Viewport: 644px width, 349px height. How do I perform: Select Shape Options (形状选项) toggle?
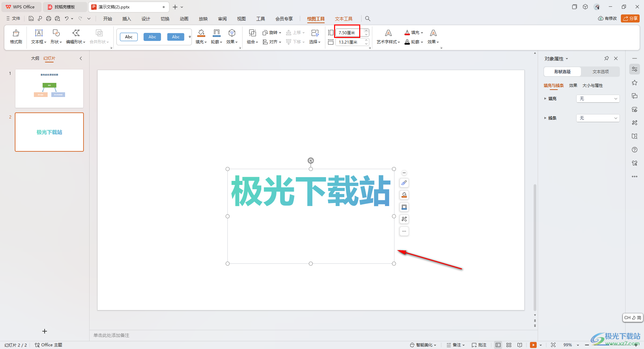click(562, 71)
